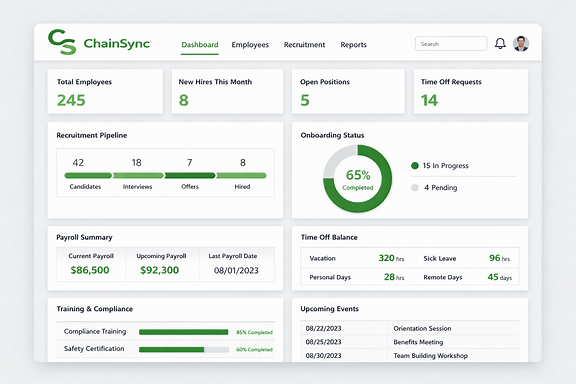Click the Safety Certification progress bar
The width and height of the screenshot is (576, 384).
(x=184, y=349)
